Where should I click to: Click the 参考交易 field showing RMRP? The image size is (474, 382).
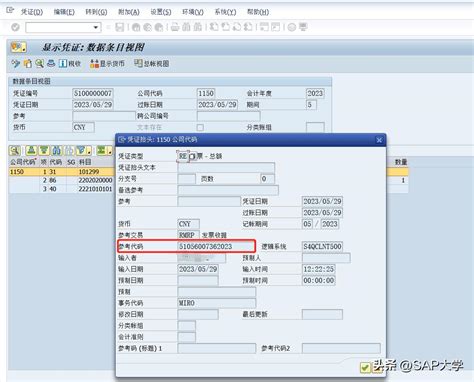coord(188,235)
